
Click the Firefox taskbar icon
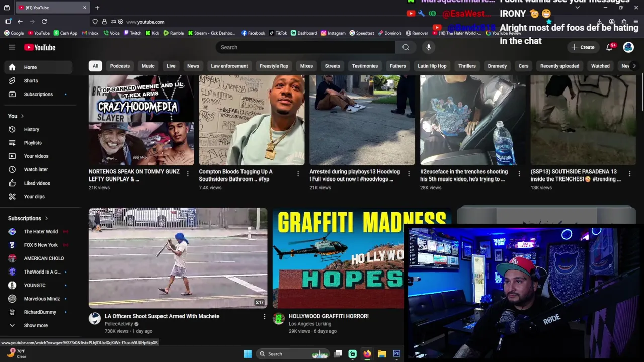[x=367, y=354]
